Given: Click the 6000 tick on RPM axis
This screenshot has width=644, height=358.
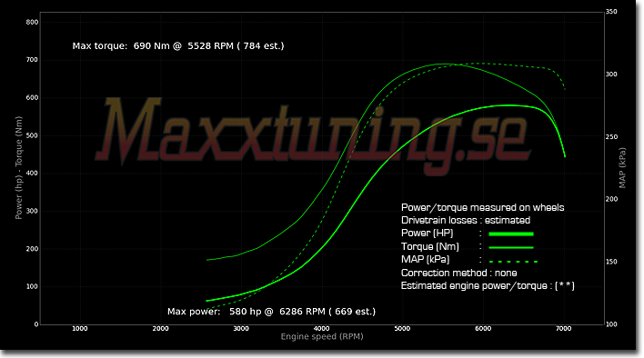Looking at the screenshot, I should (x=483, y=329).
